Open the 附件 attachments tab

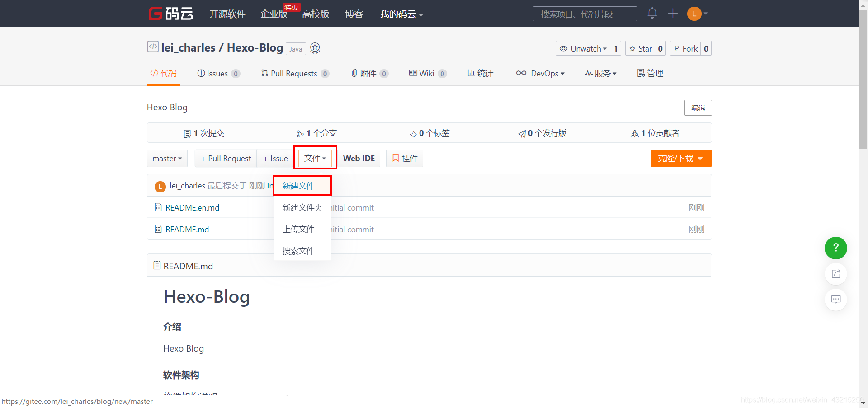point(369,73)
